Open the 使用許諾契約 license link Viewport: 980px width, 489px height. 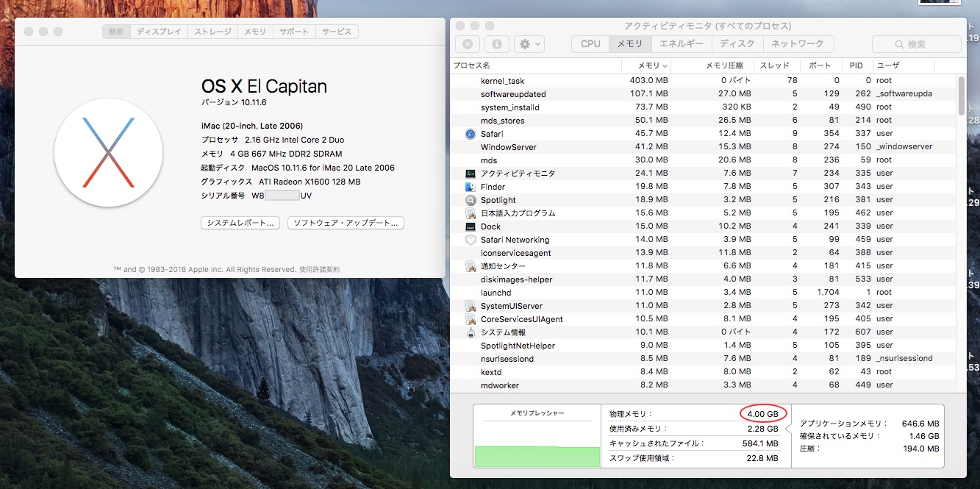[319, 270]
